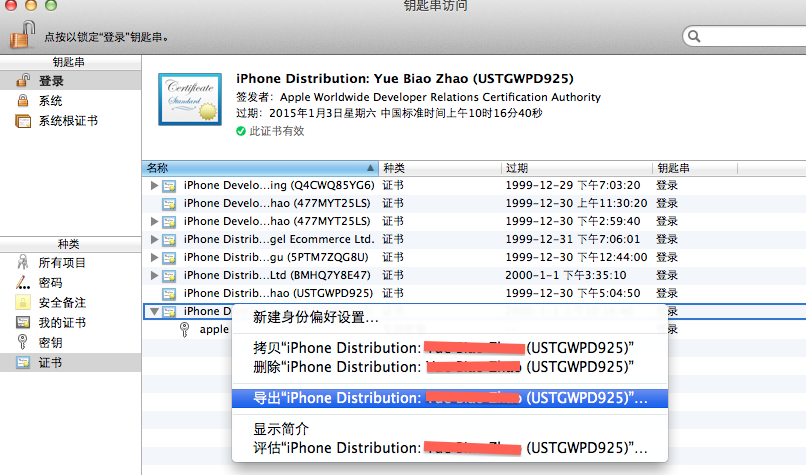Viewport: 806px width, 475px height.
Task: Select the 登录 keychain in the sidebar
Action: tap(70, 81)
